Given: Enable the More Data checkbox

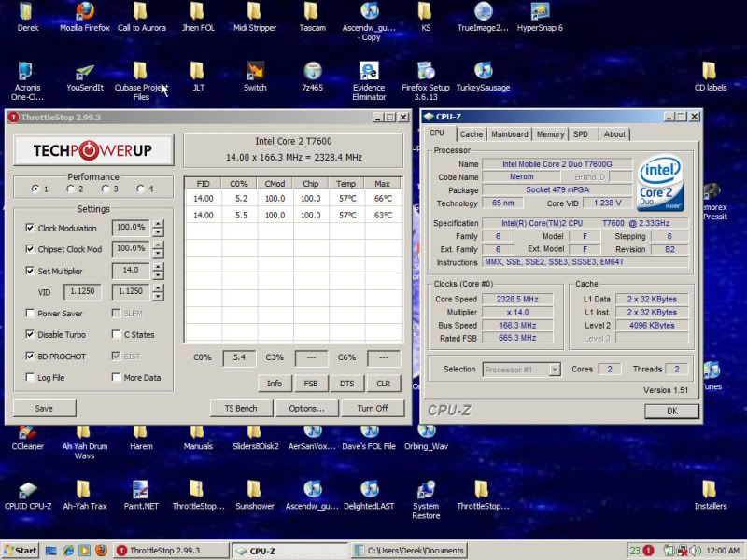Looking at the screenshot, I should (116, 377).
